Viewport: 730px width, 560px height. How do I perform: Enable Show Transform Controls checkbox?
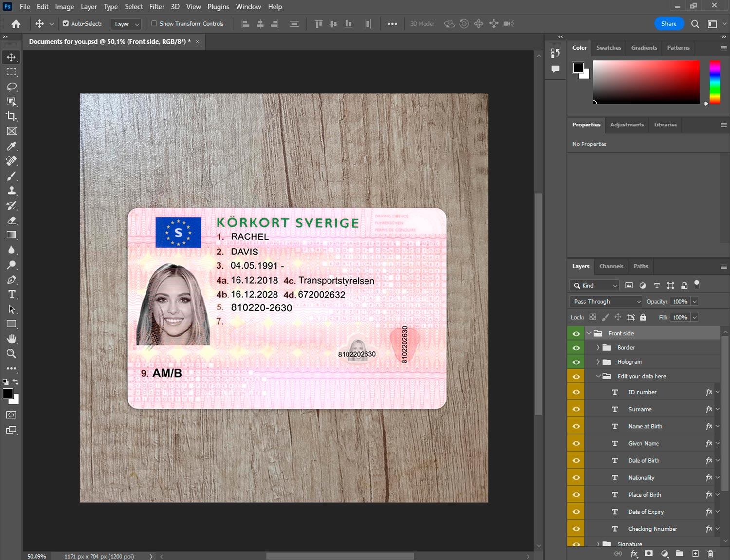coord(154,23)
